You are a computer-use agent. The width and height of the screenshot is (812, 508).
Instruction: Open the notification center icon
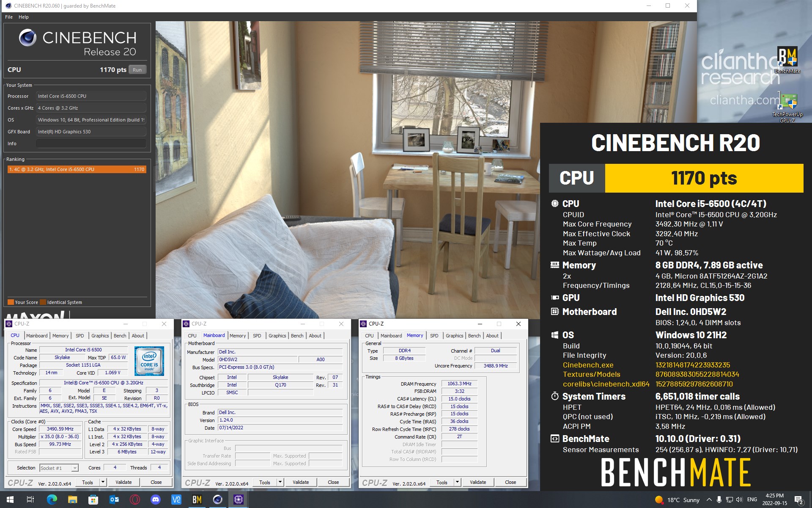pyautogui.click(x=798, y=500)
